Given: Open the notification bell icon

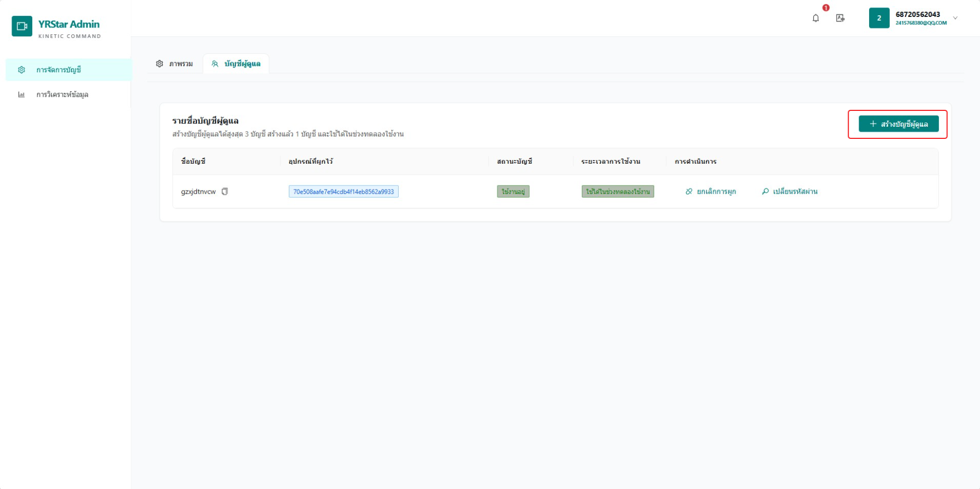Looking at the screenshot, I should [x=816, y=18].
